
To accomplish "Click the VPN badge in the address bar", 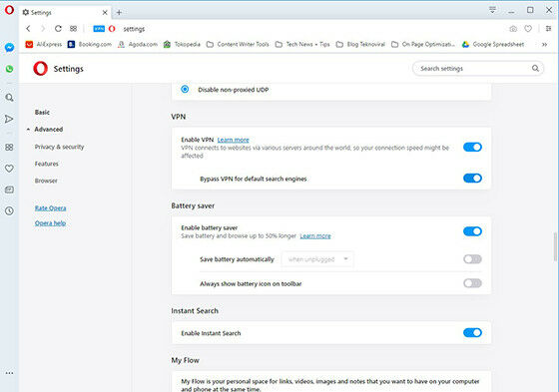I will (x=99, y=29).
